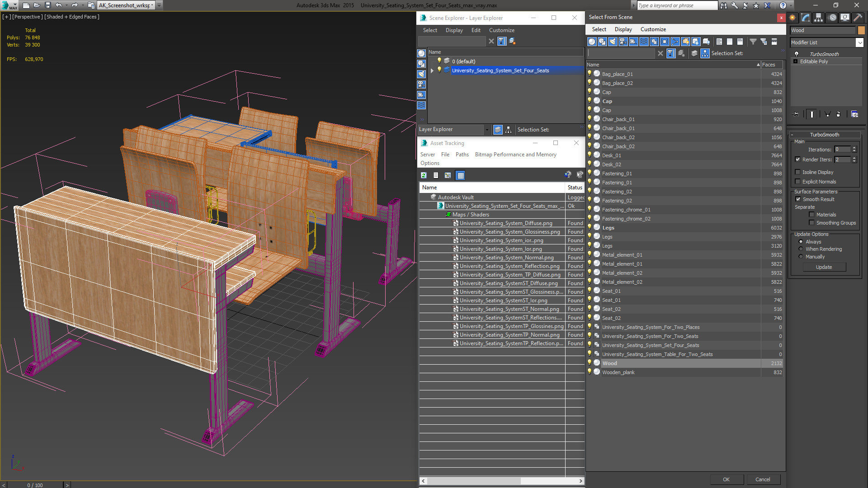Enable the Isoline Display checkbox

(x=798, y=172)
